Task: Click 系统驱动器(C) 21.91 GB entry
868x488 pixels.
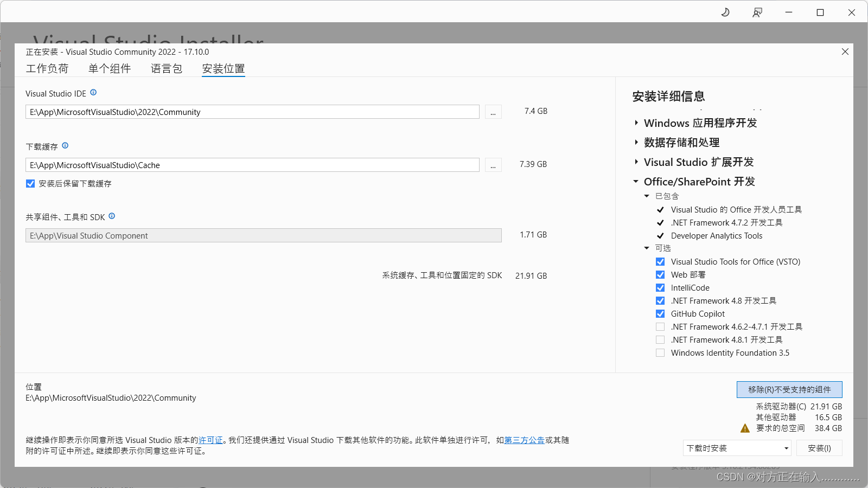Action: click(x=799, y=407)
